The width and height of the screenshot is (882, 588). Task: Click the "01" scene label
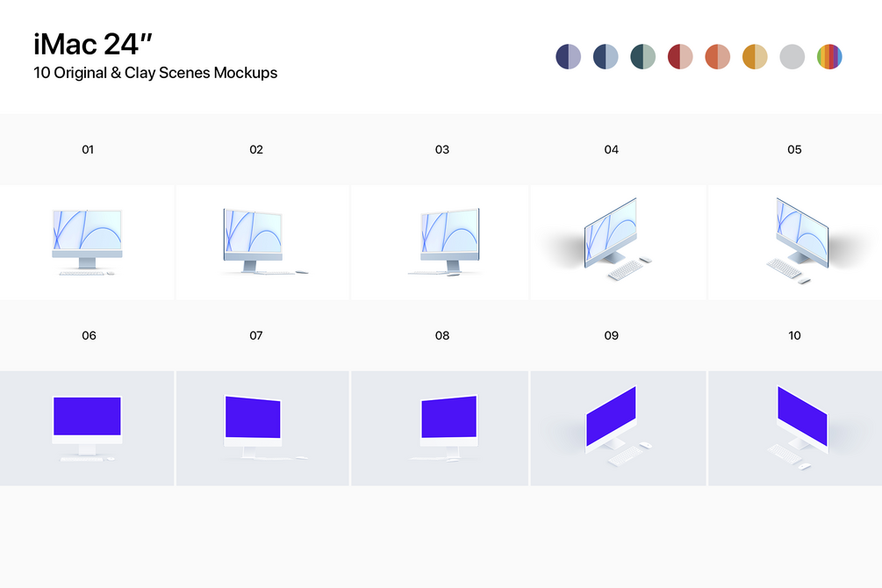coord(88,150)
